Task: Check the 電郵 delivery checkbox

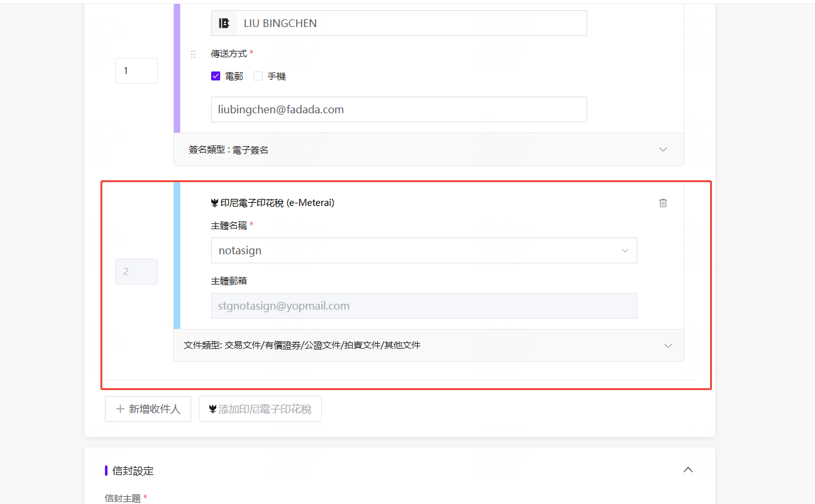Action: [x=216, y=76]
